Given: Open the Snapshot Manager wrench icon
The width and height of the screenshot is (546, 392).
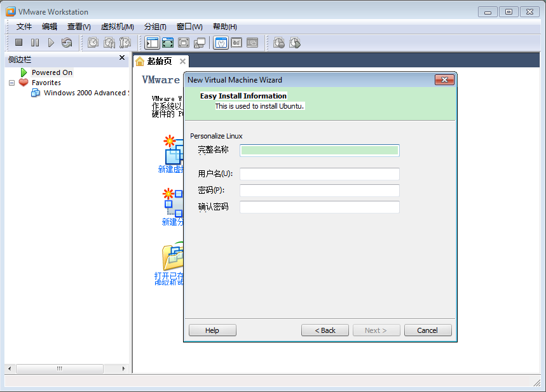Looking at the screenshot, I should coord(125,43).
